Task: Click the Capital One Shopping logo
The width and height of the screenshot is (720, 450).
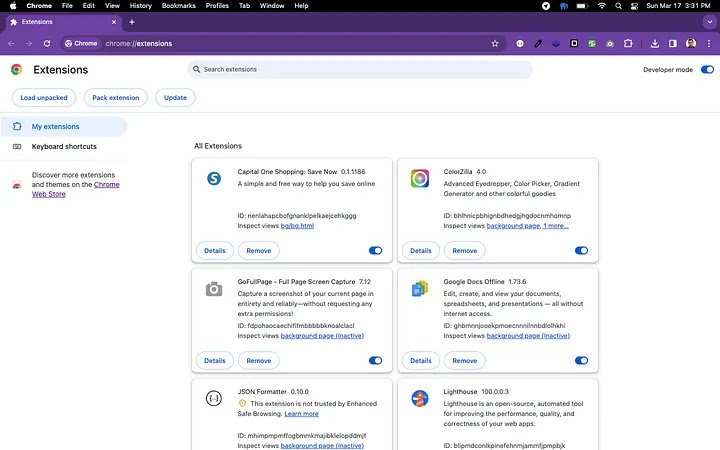Action: (x=214, y=178)
